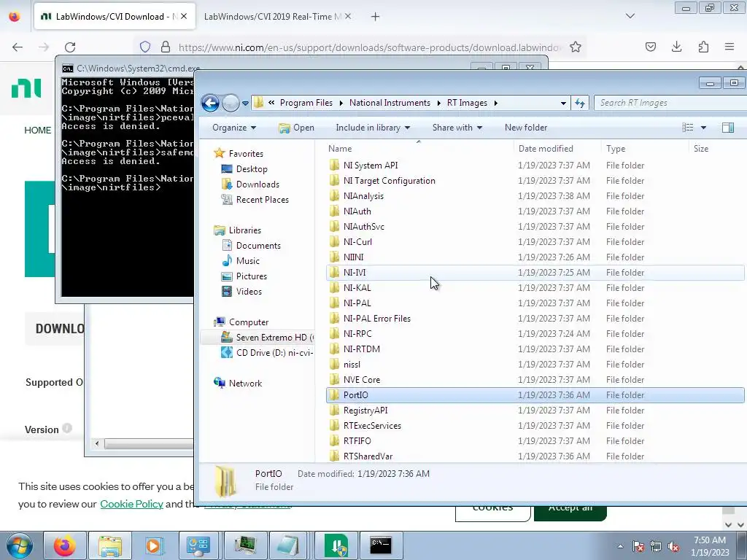Open Firefox downloads panel
747x560 pixels.
pyautogui.click(x=676, y=47)
